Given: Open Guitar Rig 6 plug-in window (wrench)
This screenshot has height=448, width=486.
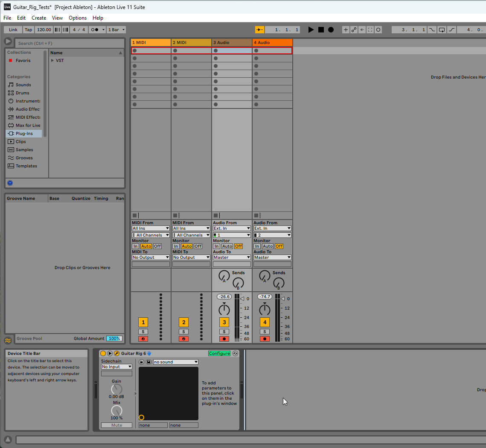Looking at the screenshot, I should [116, 353].
